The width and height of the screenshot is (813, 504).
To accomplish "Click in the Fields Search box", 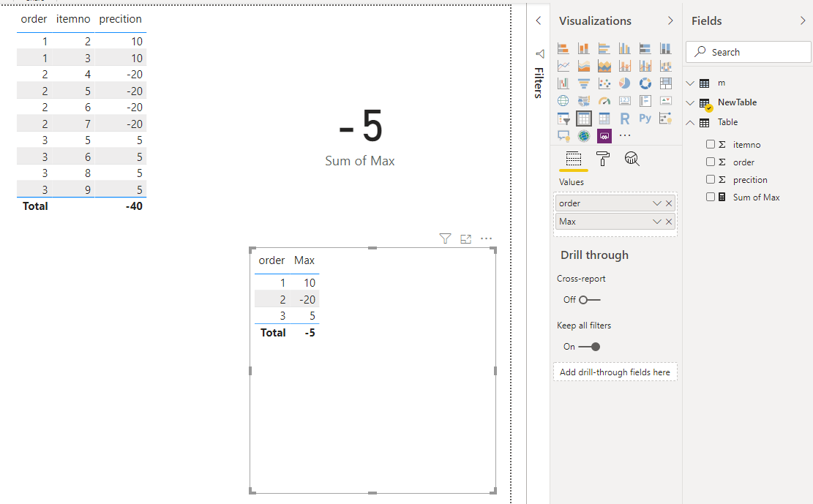I will (x=749, y=52).
